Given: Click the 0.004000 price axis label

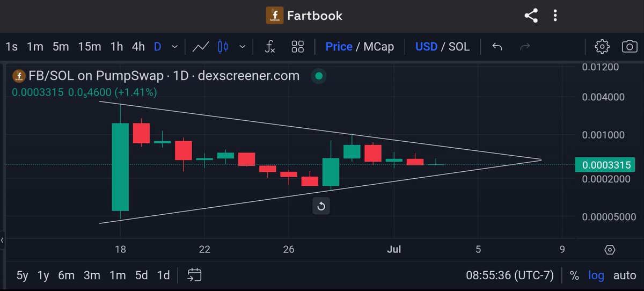Looking at the screenshot, I should click(x=604, y=97).
